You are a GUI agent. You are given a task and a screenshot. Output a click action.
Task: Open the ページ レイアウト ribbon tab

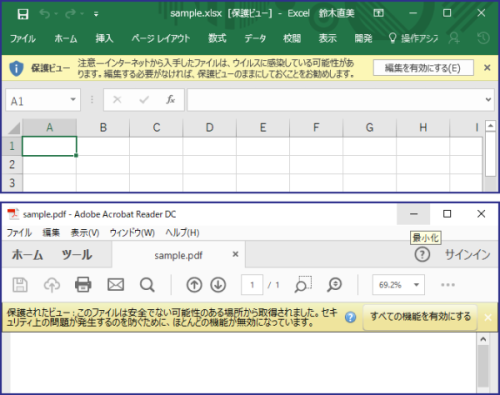point(161,39)
